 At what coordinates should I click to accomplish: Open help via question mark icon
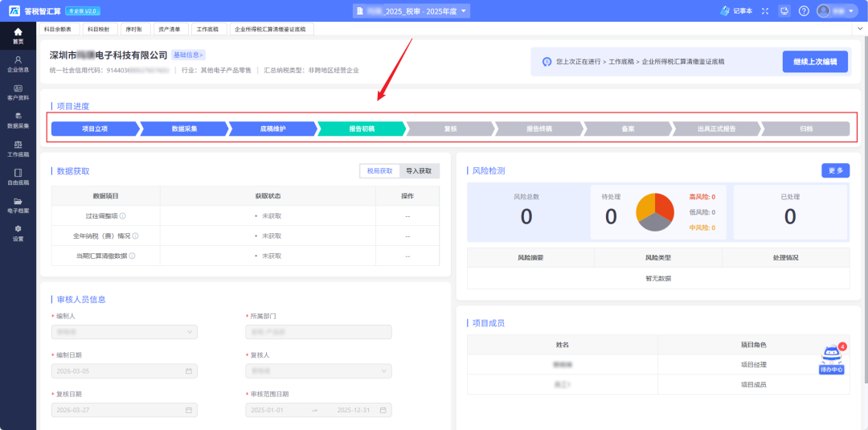click(804, 10)
